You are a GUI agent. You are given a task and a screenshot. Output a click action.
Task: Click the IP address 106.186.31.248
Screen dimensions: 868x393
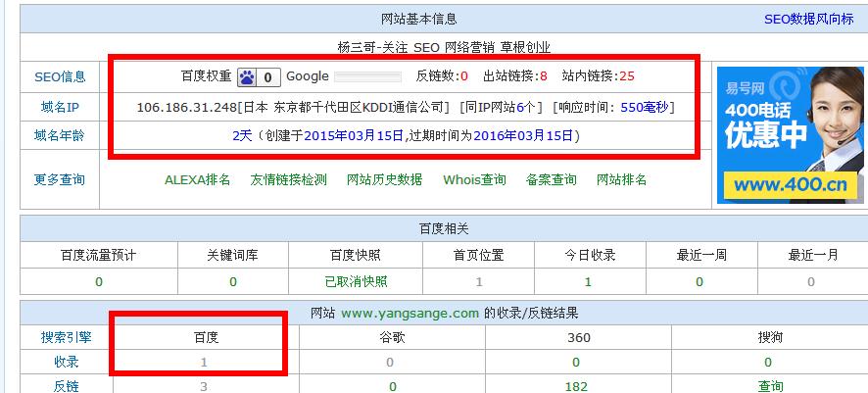(x=187, y=108)
